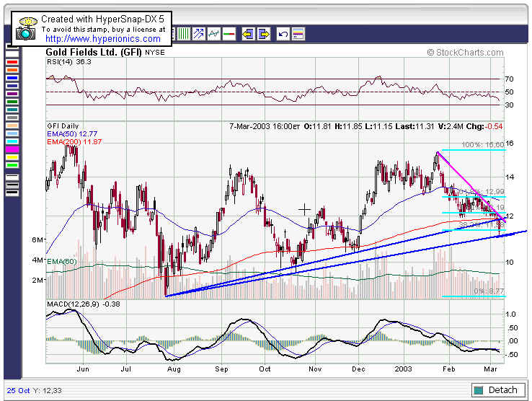Pick the teal color swatch
The height and width of the screenshot is (401, 532).
pyautogui.click(x=12, y=110)
